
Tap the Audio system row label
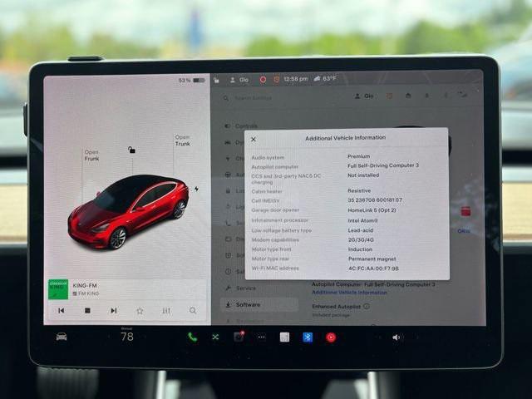[x=268, y=158]
